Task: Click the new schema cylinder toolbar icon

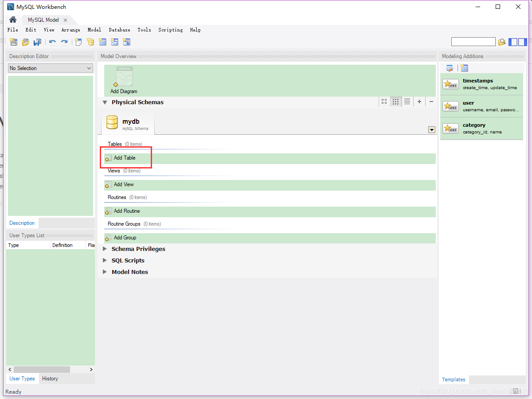Action: [x=90, y=42]
